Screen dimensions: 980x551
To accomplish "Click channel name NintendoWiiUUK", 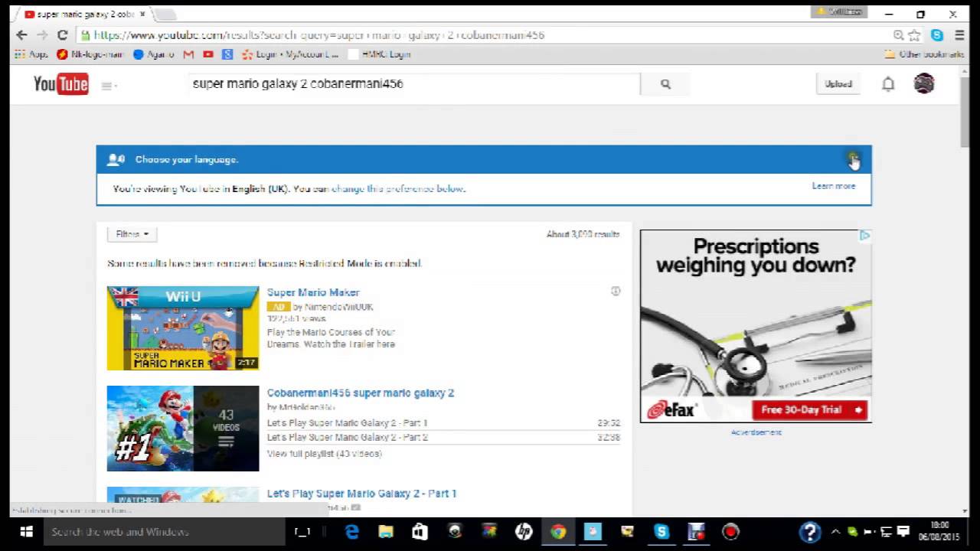I will point(338,307).
